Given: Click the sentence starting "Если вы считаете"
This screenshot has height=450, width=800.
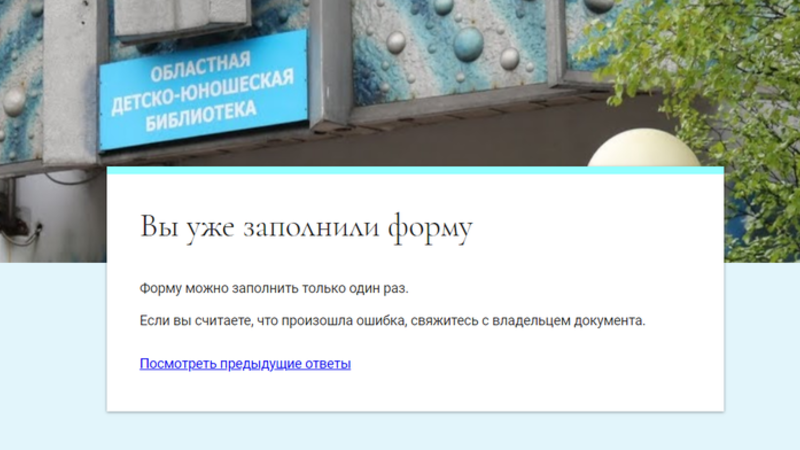Looking at the screenshot, I should [392, 321].
